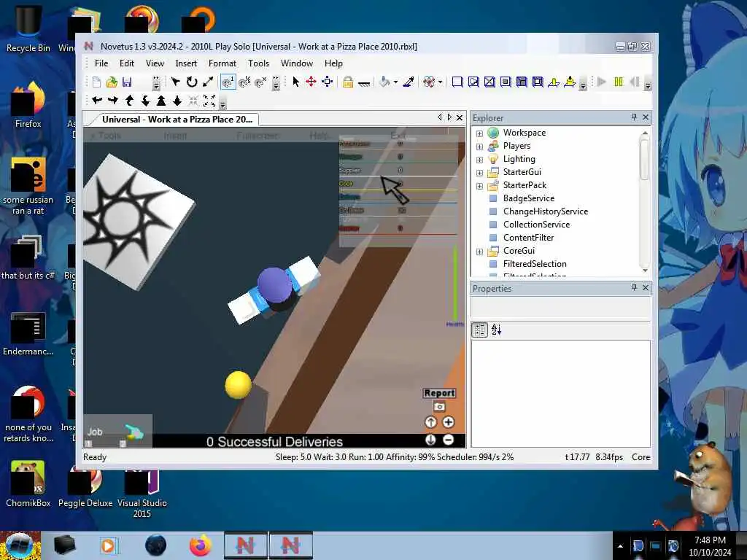This screenshot has height=560, width=747.
Task: Open the Edit menu
Action: (x=127, y=63)
